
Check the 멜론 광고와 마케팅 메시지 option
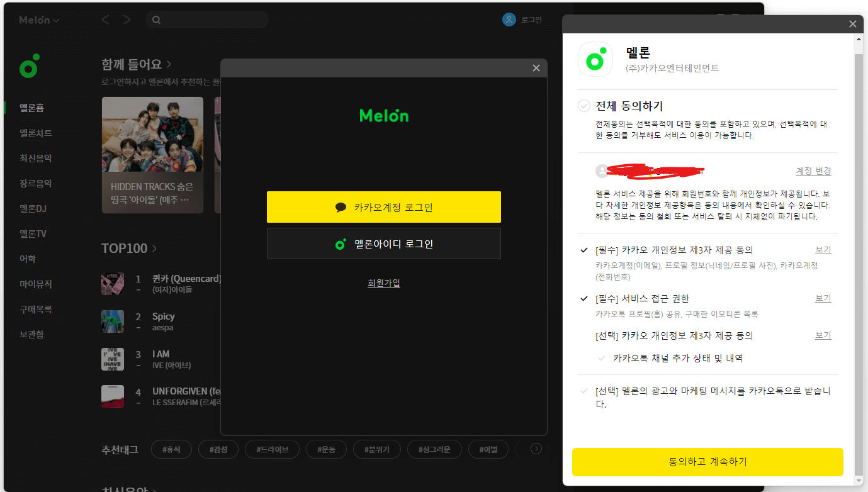pyautogui.click(x=584, y=391)
